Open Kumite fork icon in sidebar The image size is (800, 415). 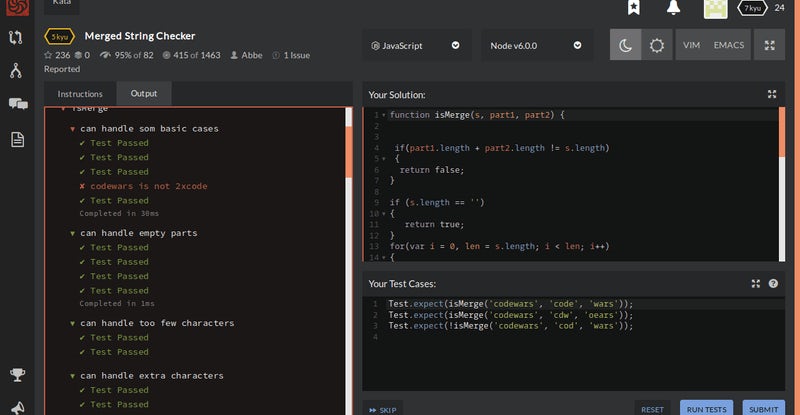[17, 71]
